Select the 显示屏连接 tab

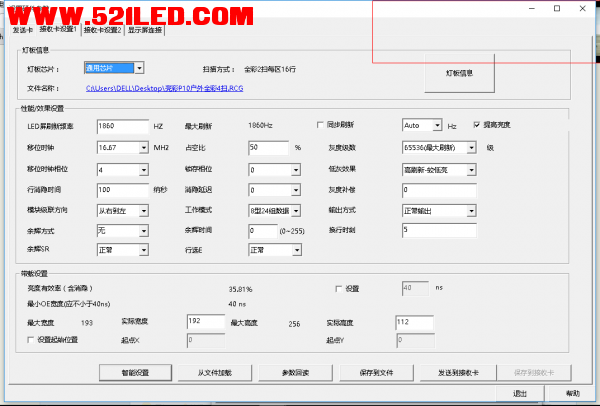(146, 30)
